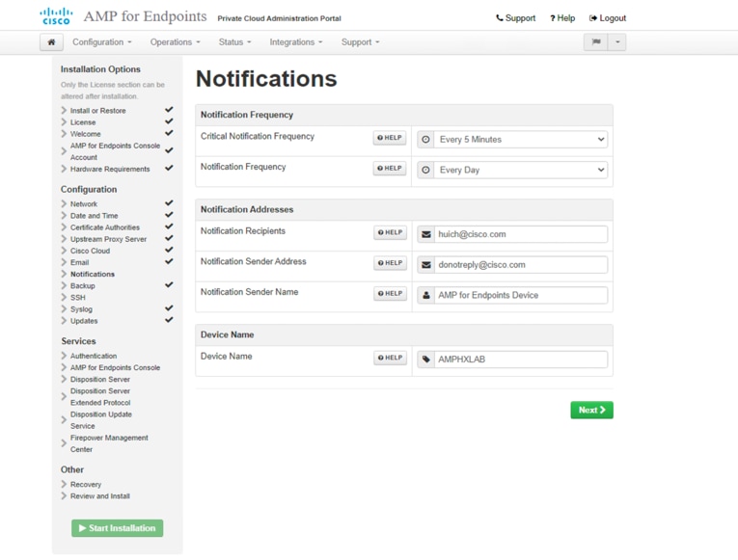Go to Welcome section
The width and height of the screenshot is (738, 560).
pos(85,135)
